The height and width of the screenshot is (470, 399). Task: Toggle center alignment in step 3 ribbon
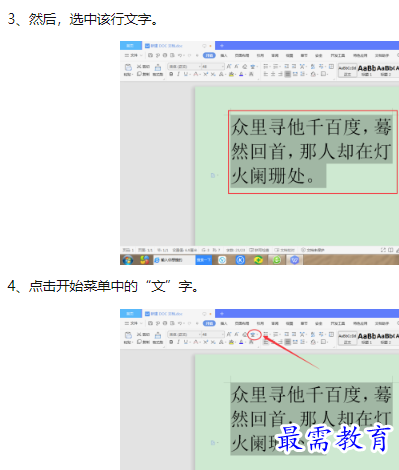[x=273, y=74]
